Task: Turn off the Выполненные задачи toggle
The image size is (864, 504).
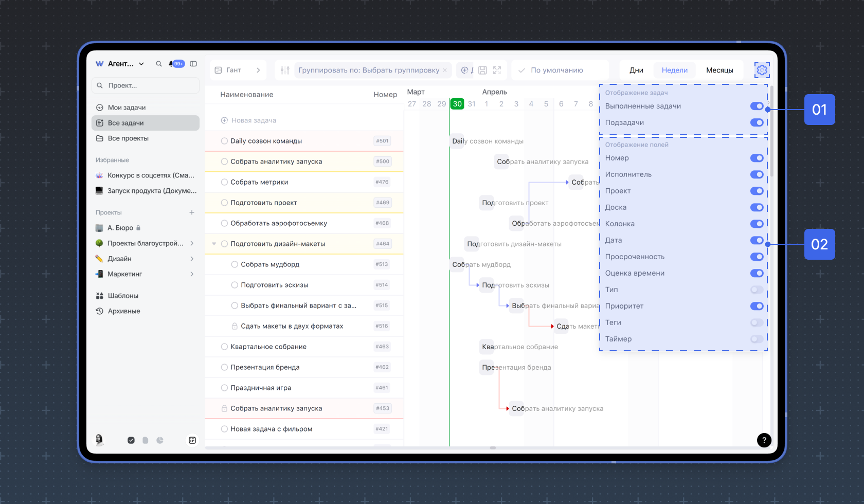Action: coord(757,106)
